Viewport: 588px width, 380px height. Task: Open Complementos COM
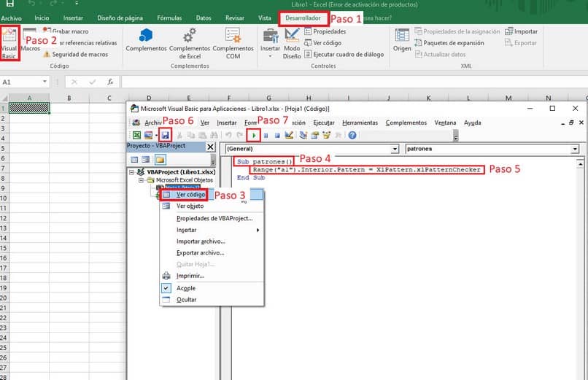[233, 43]
